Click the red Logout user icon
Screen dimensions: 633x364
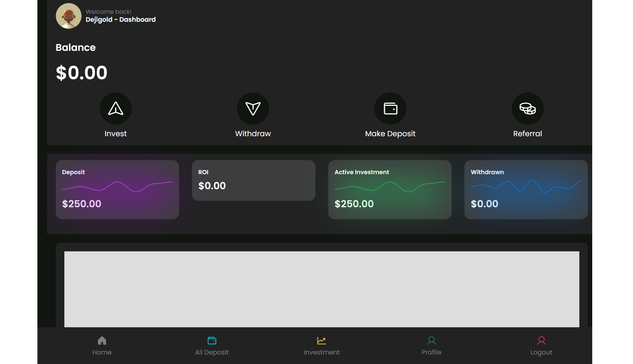click(x=541, y=340)
